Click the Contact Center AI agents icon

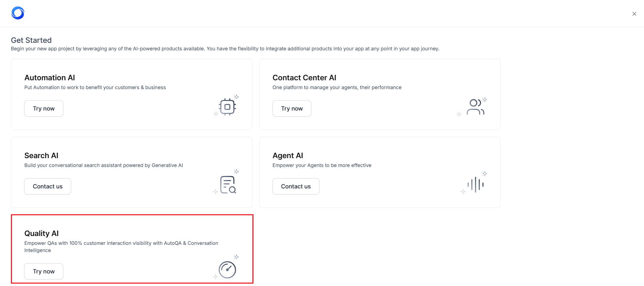pyautogui.click(x=475, y=107)
